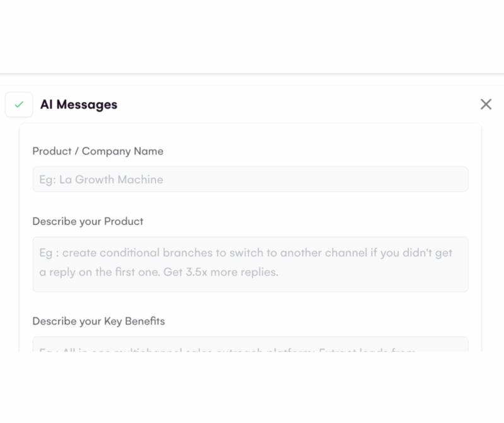Click the green checkmark beside AI Messages
Screen dimensions: 504x423
coord(19,105)
